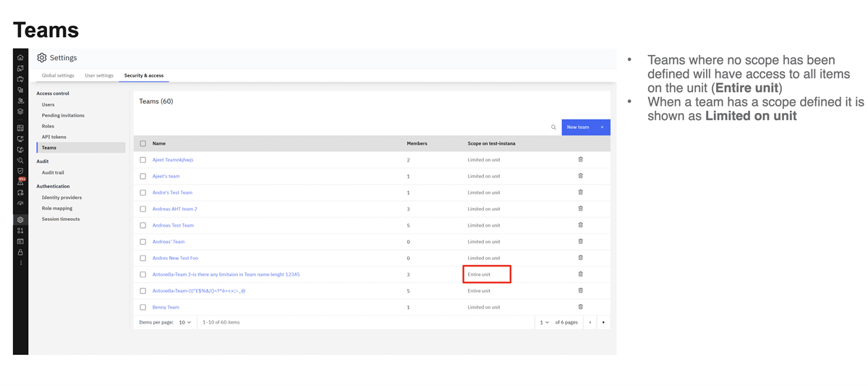Open the User settings tab
The image size is (868, 386).
click(x=99, y=75)
